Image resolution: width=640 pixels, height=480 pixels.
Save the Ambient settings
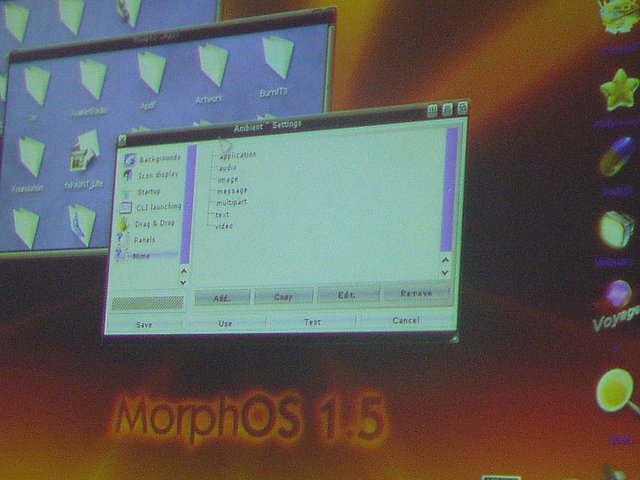(x=144, y=324)
